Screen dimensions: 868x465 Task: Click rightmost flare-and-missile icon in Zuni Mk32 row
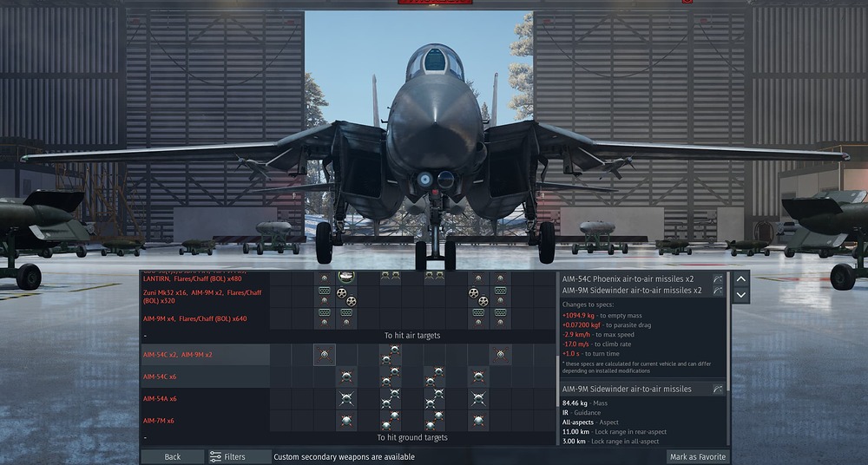tap(501, 297)
